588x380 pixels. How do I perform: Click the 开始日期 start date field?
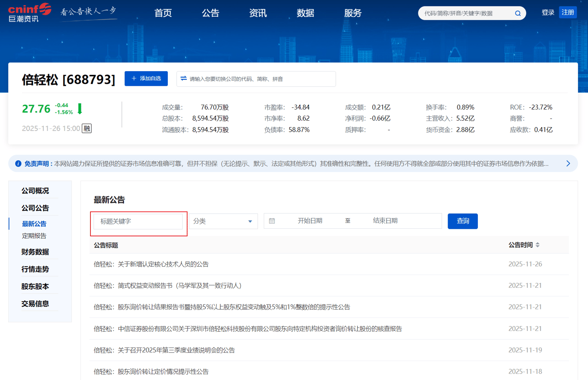click(310, 221)
